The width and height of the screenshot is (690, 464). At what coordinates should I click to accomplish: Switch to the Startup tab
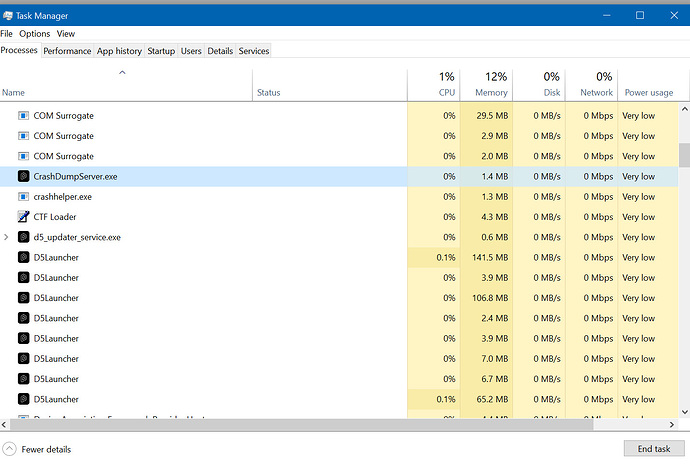(161, 51)
